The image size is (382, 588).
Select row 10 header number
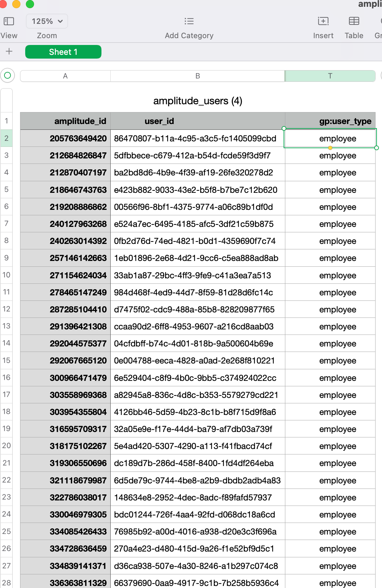click(6, 275)
